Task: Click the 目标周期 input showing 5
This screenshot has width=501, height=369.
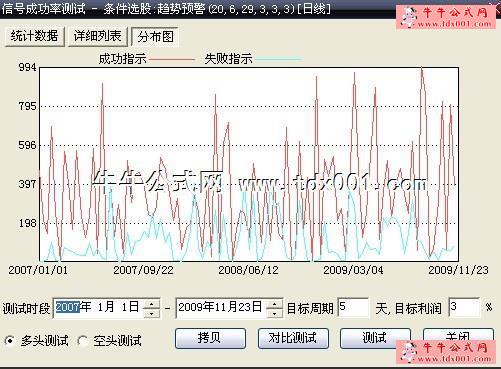Action: [353, 307]
